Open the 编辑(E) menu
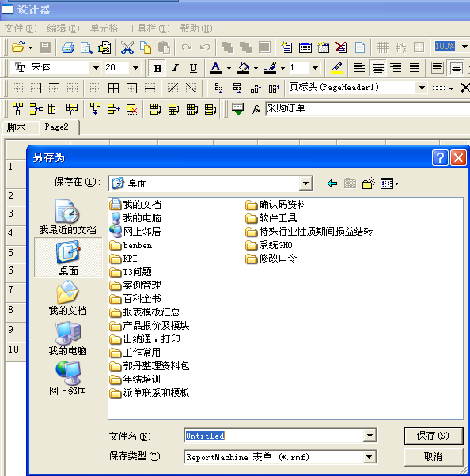Image resolution: width=470 pixels, height=476 pixels. 63,28
